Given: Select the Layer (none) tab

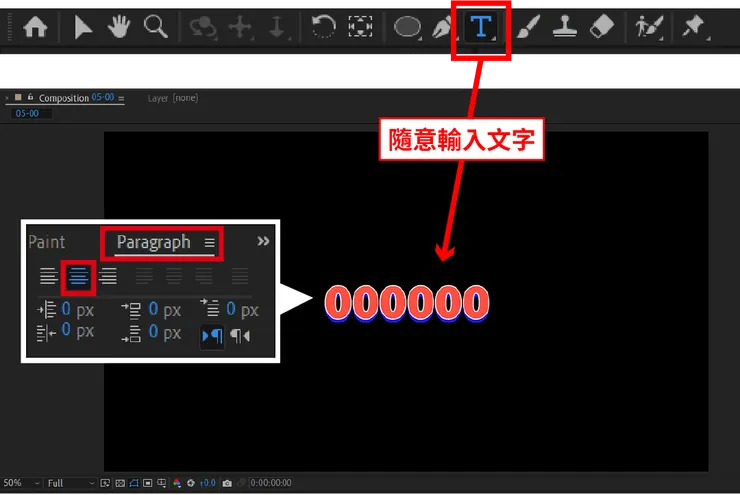Looking at the screenshot, I should tap(173, 98).
